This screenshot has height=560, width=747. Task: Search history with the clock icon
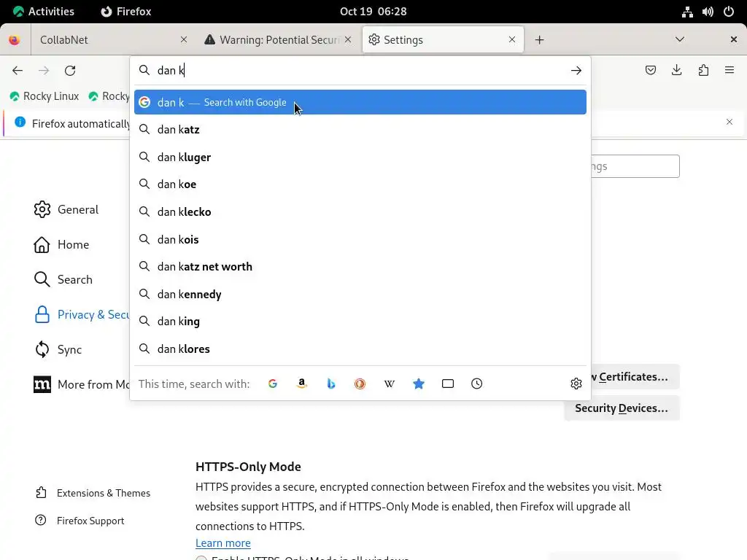click(477, 384)
